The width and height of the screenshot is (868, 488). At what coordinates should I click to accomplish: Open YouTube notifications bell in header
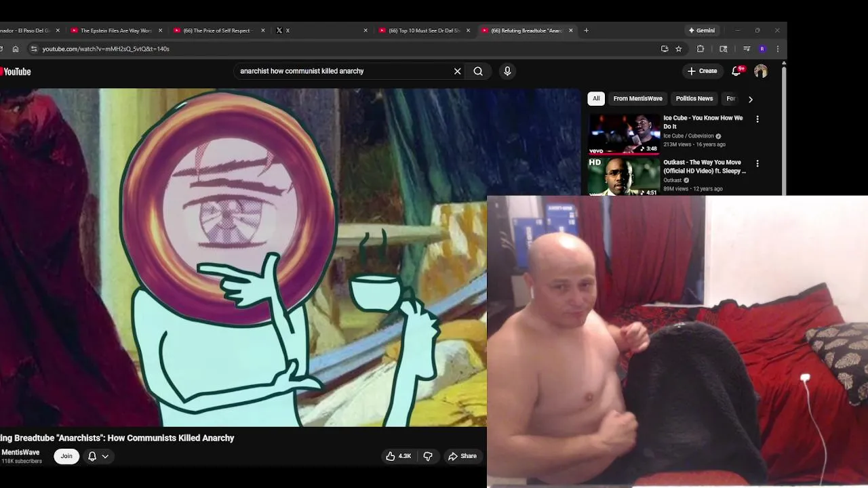pyautogui.click(x=736, y=70)
